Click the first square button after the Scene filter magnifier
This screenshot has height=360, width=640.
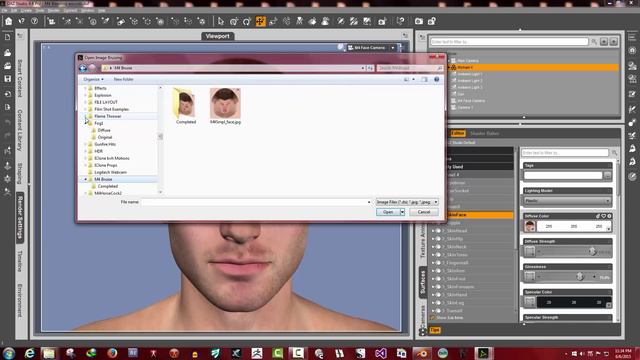(604, 42)
